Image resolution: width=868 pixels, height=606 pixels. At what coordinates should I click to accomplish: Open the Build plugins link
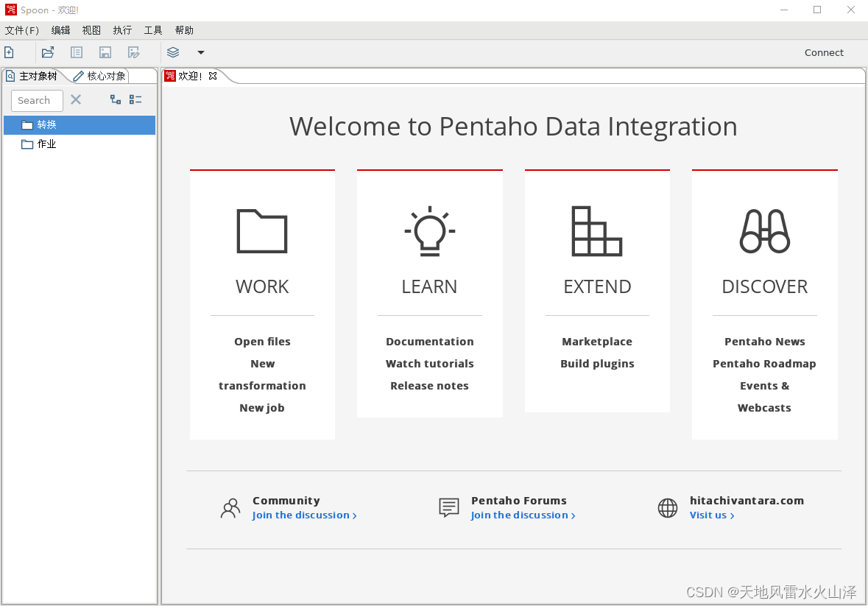(597, 364)
